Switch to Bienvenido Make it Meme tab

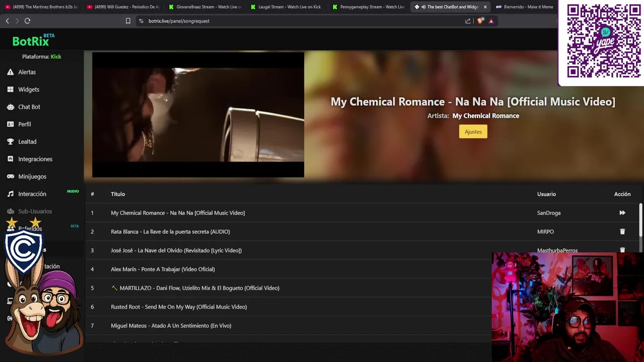[x=525, y=7]
